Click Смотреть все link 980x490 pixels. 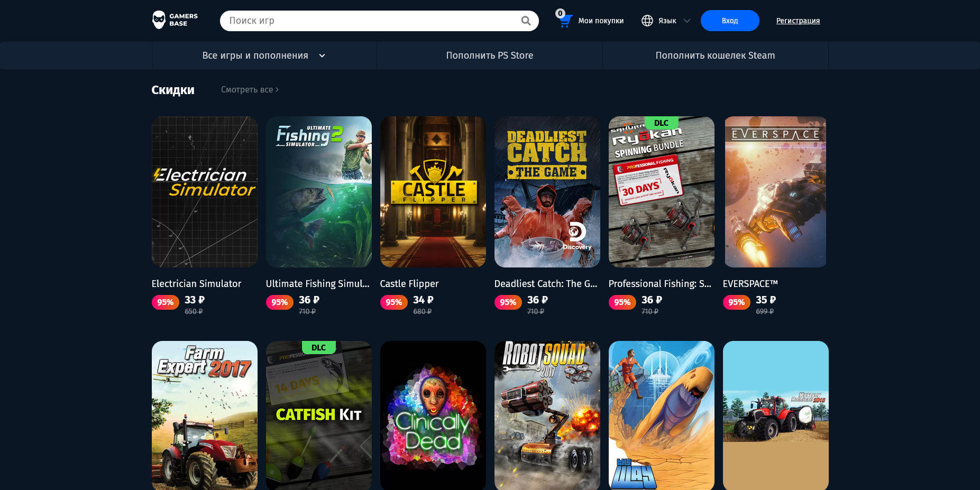[250, 89]
